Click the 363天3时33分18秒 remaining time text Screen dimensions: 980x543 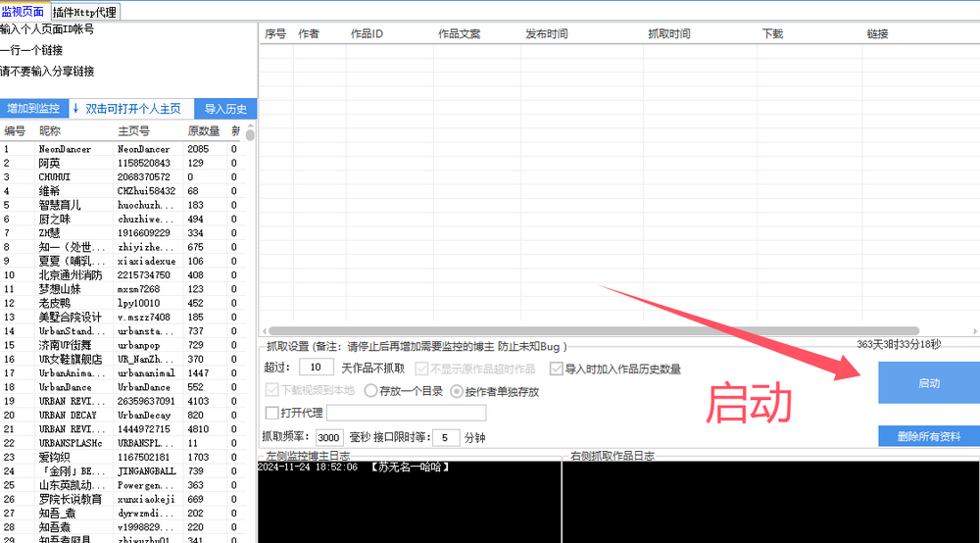(899, 344)
